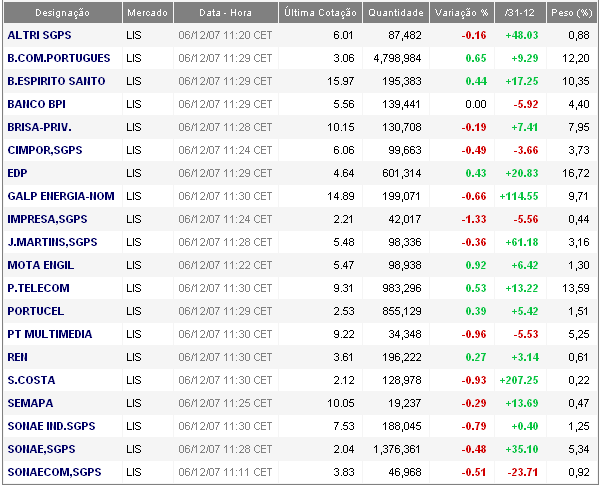Select the 855,129 quantity cell
Screen dimensions: 603x488
point(402,311)
